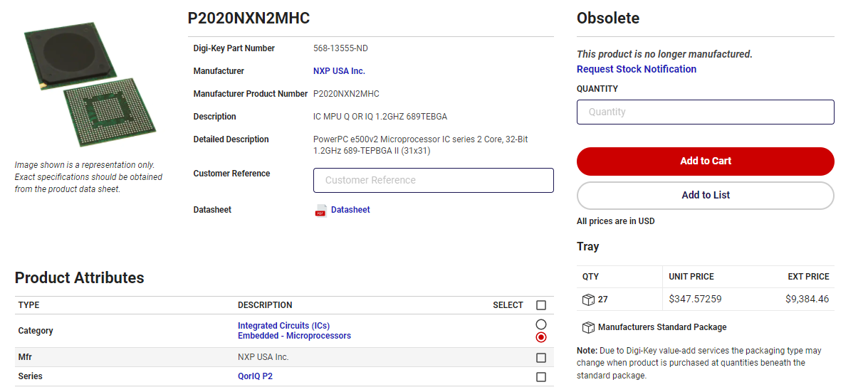Click the Digi-Key part number 568-13555-ND
This screenshot has width=868, height=387.
point(340,48)
